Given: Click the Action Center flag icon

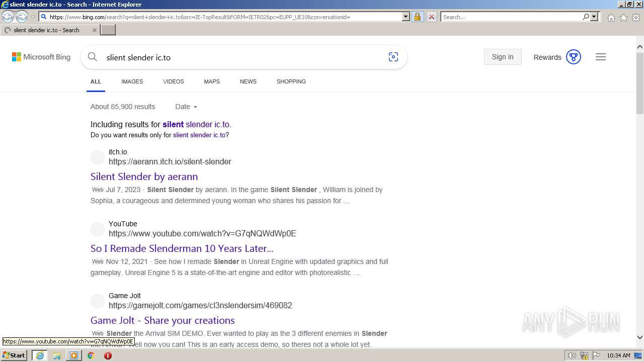Looking at the screenshot, I should click(x=596, y=355).
